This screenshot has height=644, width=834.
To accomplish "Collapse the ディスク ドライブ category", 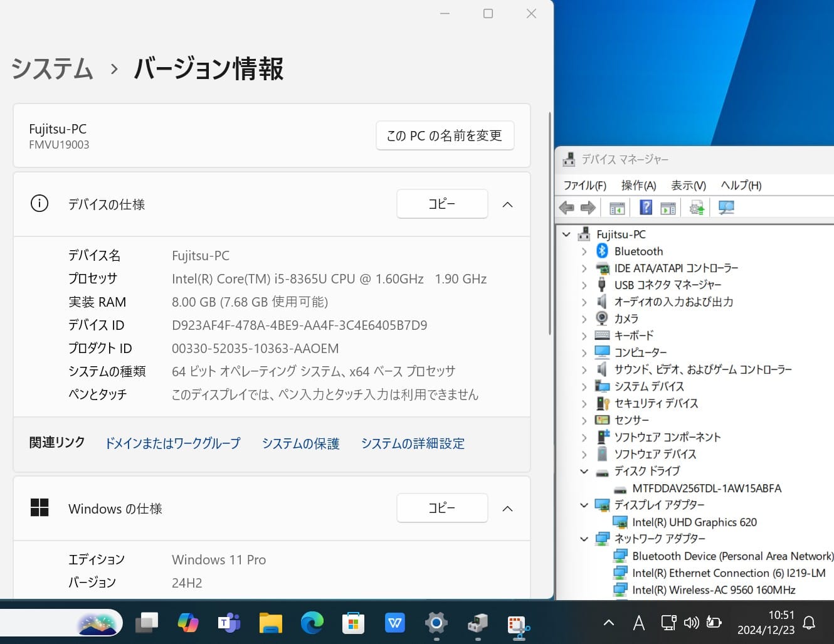I will coord(584,472).
